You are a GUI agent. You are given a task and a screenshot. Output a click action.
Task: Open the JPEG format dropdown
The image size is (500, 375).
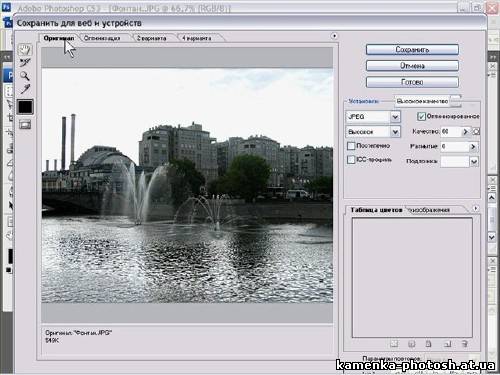[395, 117]
